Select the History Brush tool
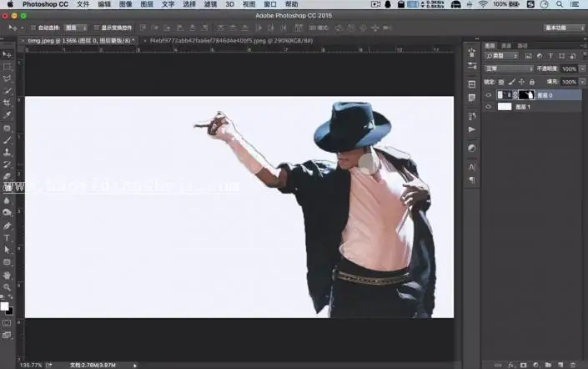This screenshot has height=369, width=588. click(7, 164)
